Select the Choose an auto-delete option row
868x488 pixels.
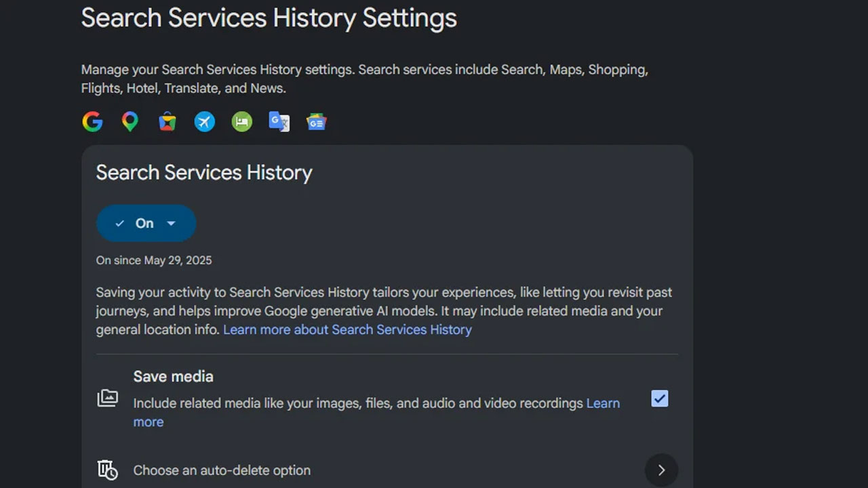click(387, 470)
